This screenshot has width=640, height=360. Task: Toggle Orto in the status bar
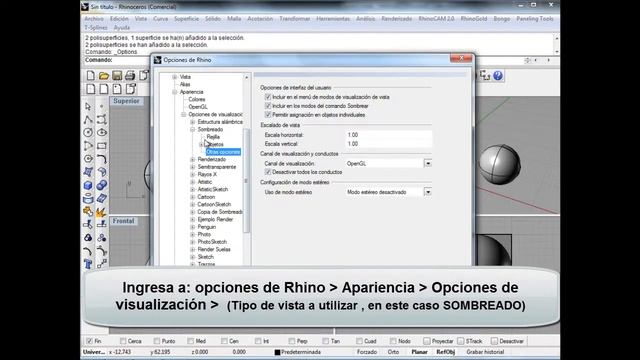(393, 352)
